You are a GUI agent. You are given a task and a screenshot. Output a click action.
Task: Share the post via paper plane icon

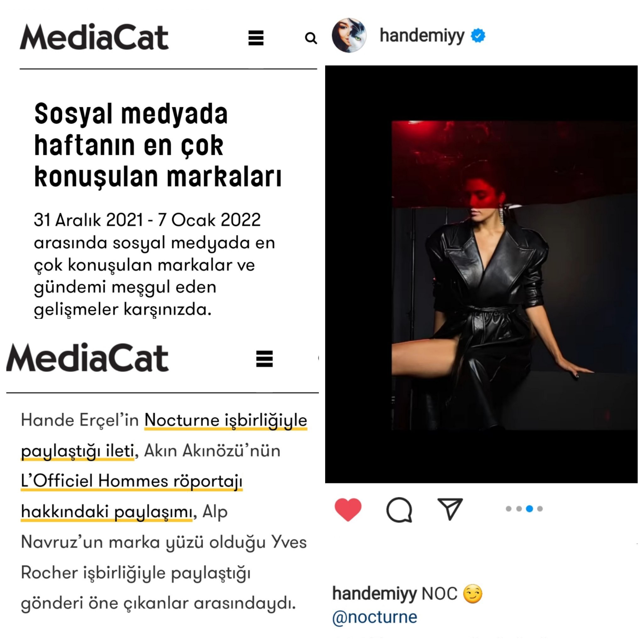450,509
